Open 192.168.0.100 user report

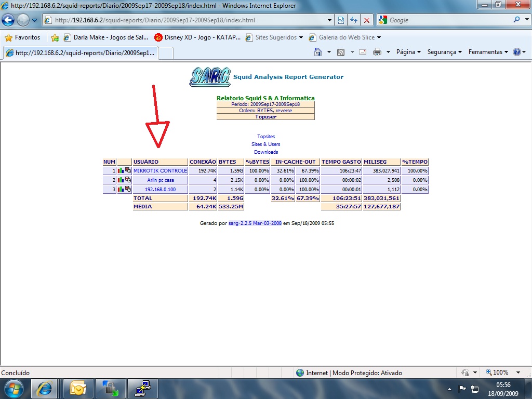(x=160, y=189)
